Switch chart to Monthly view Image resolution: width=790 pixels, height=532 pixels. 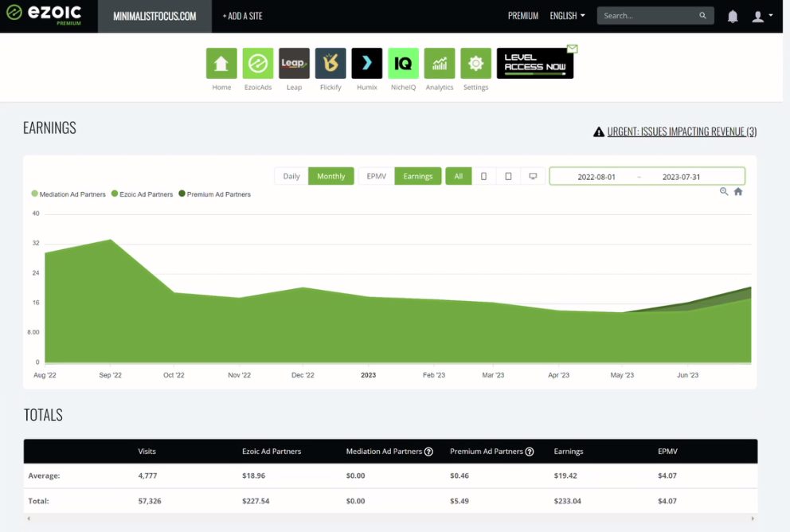pyautogui.click(x=331, y=176)
